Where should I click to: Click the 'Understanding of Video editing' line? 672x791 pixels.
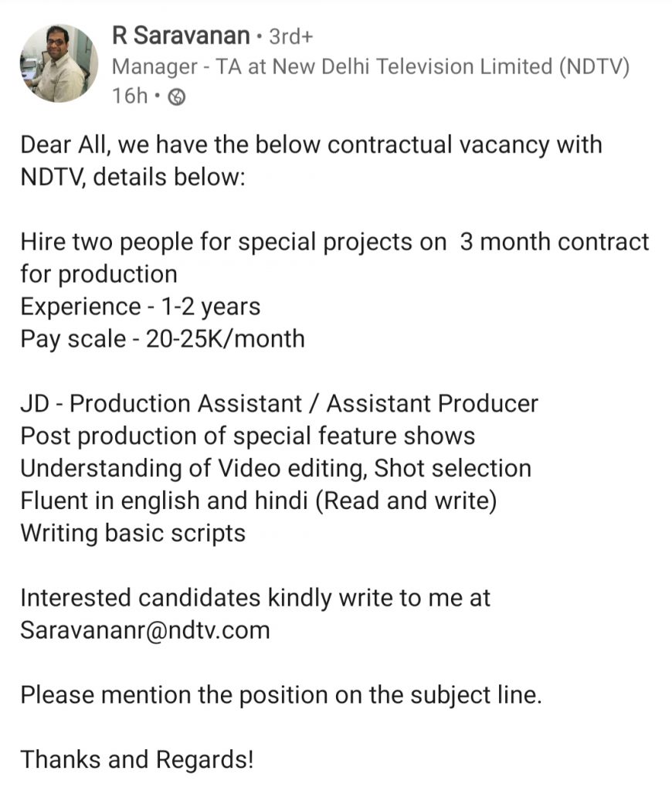(276, 468)
